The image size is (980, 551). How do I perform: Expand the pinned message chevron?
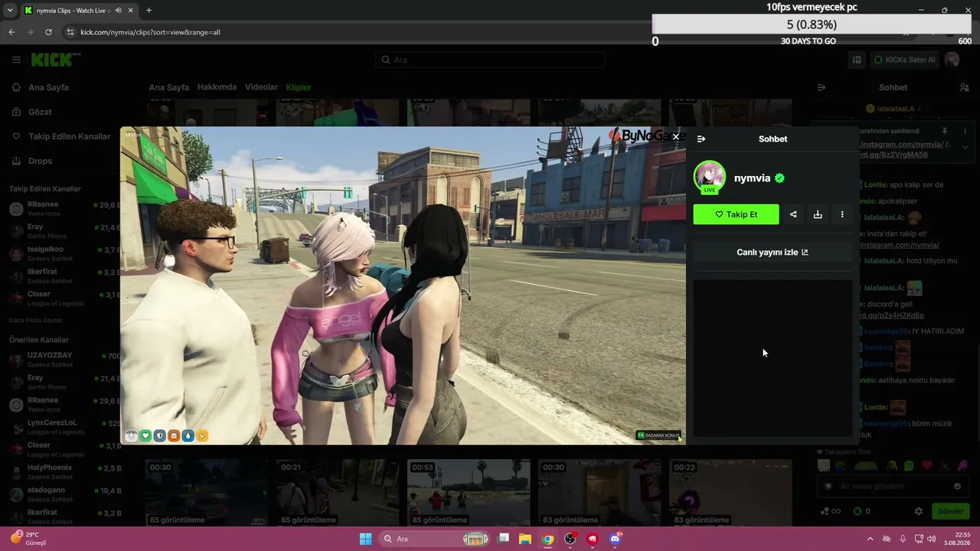[965, 147]
